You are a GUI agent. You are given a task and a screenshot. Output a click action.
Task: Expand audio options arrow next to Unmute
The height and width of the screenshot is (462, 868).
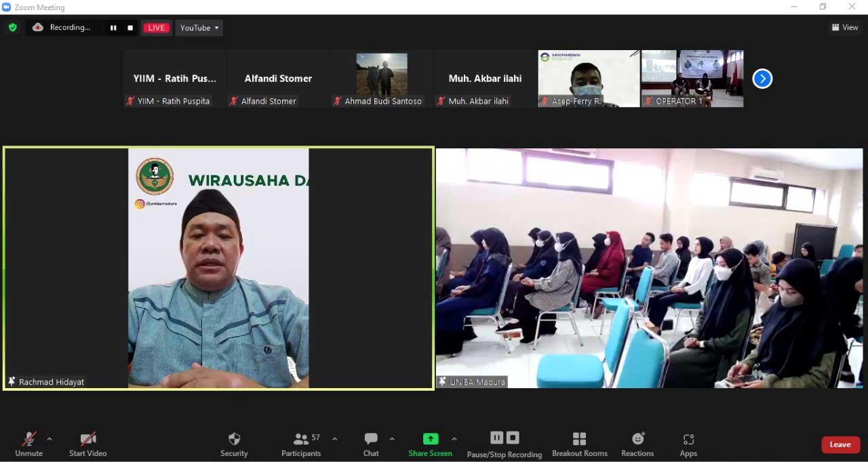pyautogui.click(x=50, y=439)
